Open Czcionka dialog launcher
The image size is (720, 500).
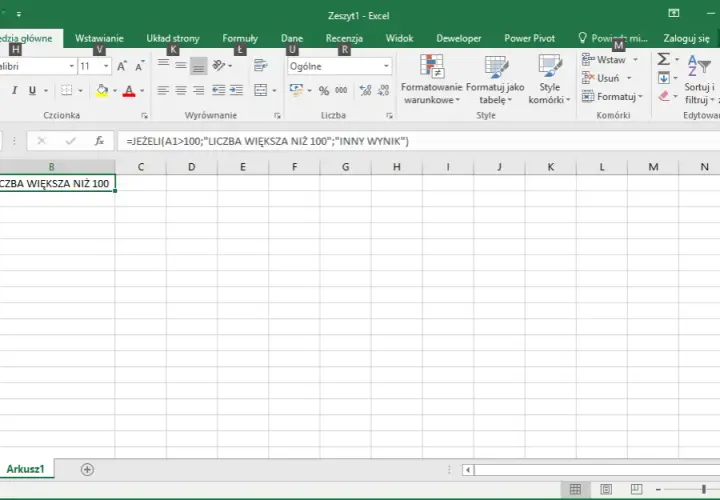point(144,116)
